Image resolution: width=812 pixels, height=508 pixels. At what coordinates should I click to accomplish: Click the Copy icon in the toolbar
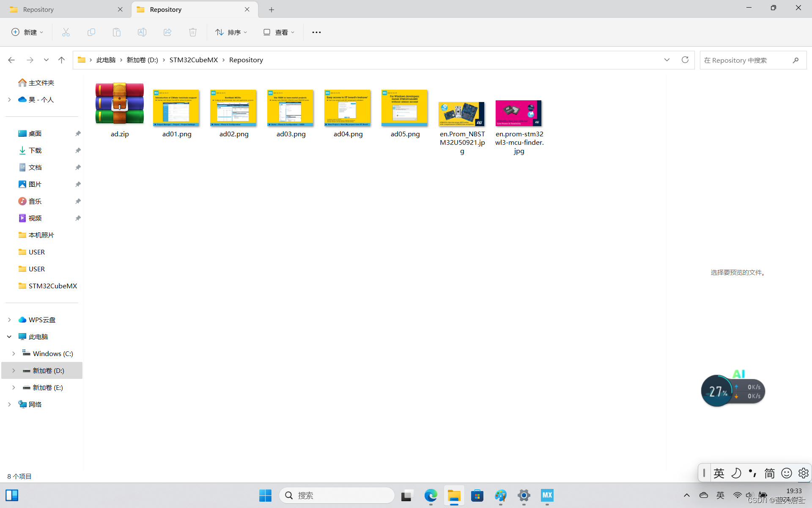click(x=91, y=32)
